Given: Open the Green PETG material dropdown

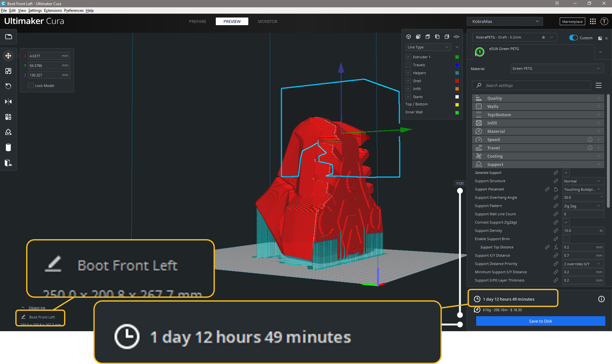Looking at the screenshot, I should click(x=557, y=68).
